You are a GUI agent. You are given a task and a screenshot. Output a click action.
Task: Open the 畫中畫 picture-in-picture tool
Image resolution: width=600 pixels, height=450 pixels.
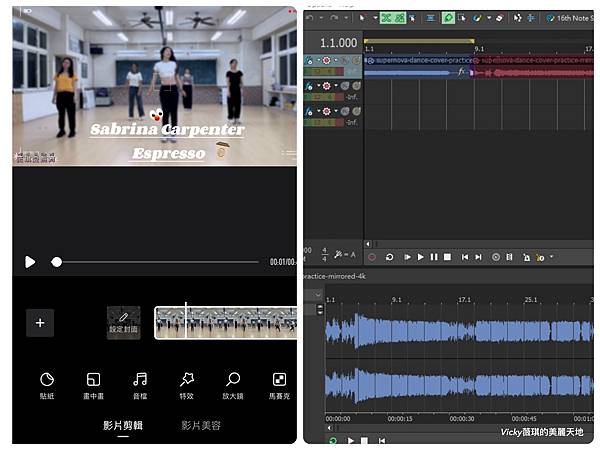(93, 386)
